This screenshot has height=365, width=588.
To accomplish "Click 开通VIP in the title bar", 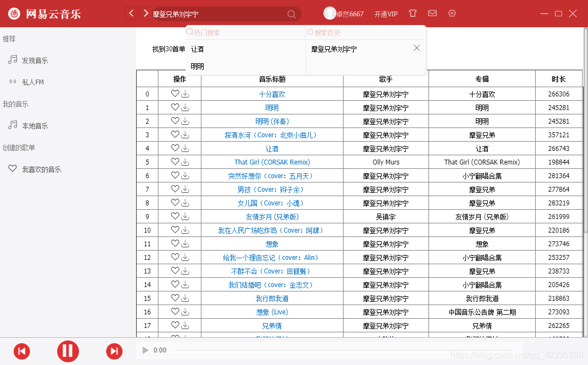I will 386,14.
